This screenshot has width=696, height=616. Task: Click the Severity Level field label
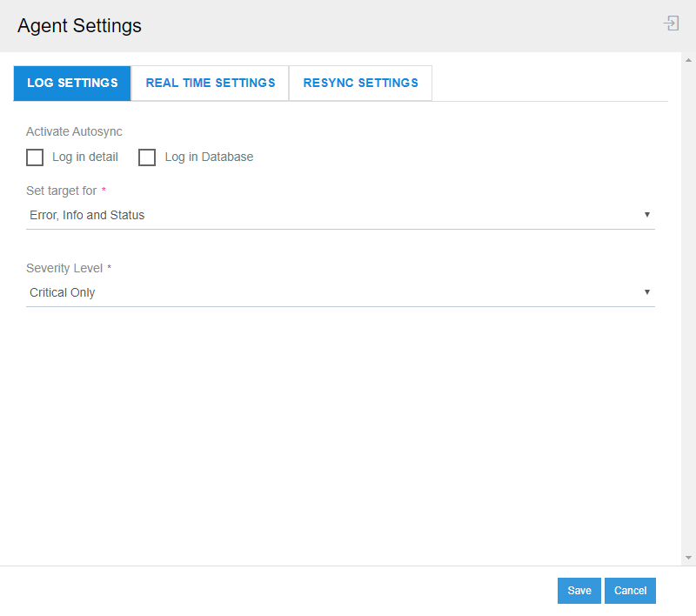pyautogui.click(x=65, y=268)
